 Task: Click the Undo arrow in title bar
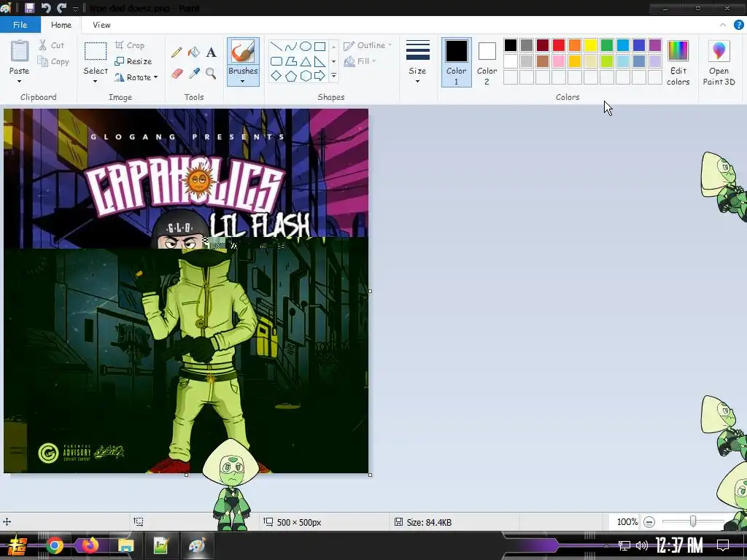[46, 8]
